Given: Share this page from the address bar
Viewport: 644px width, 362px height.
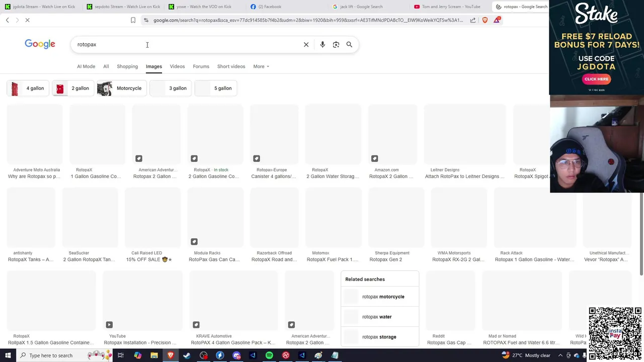Looking at the screenshot, I should [473, 20].
